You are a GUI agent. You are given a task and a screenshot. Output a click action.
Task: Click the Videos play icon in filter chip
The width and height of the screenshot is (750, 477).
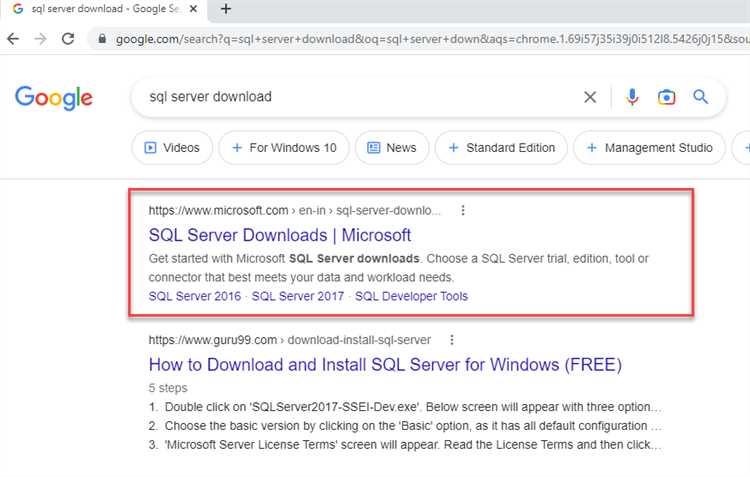(150, 148)
